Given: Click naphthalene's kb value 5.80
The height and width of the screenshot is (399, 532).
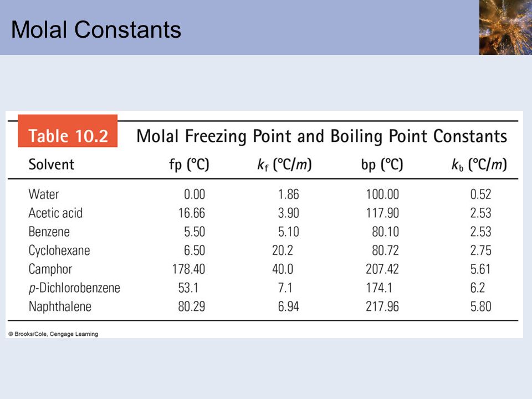Looking at the screenshot, I should tap(481, 306).
